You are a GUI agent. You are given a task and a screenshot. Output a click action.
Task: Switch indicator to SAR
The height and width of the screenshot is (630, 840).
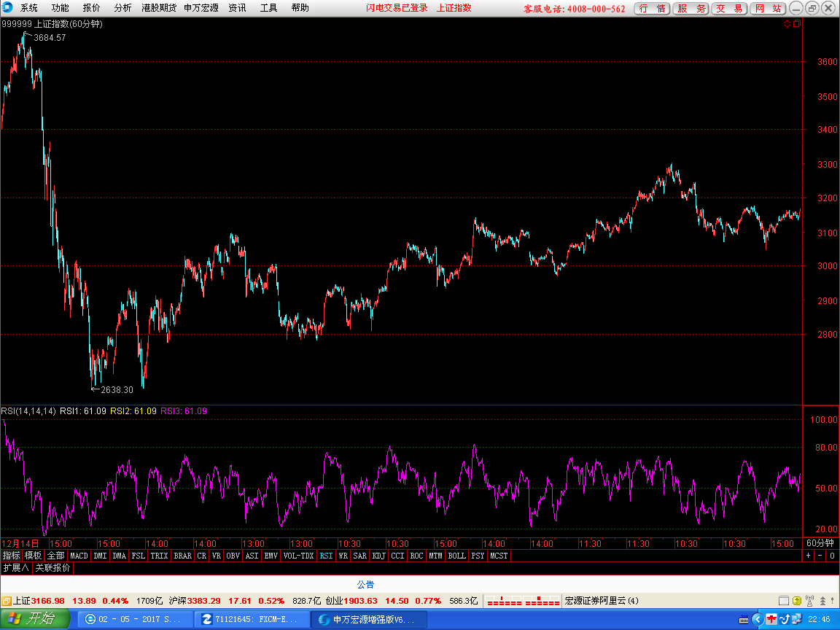[360, 556]
